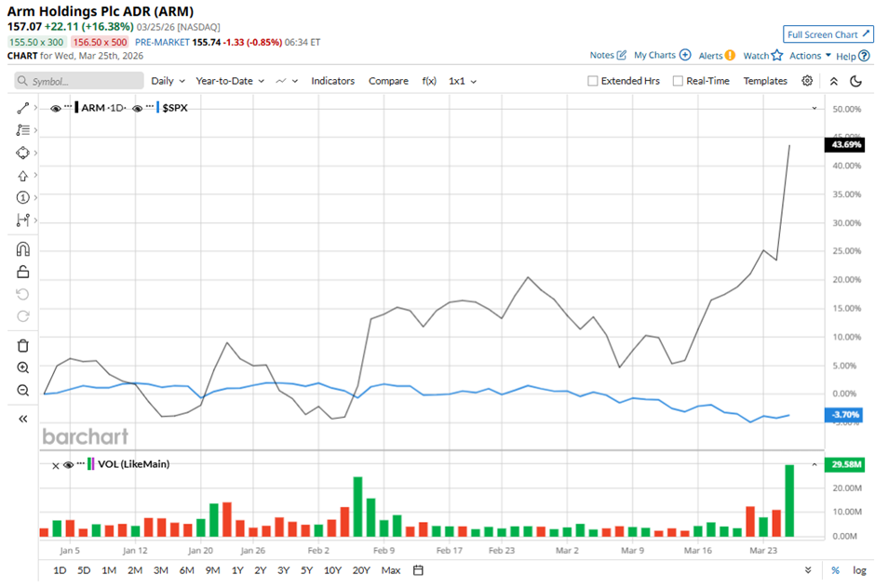Open the measure range tool
This screenshot has width=875, height=588.
[22, 220]
